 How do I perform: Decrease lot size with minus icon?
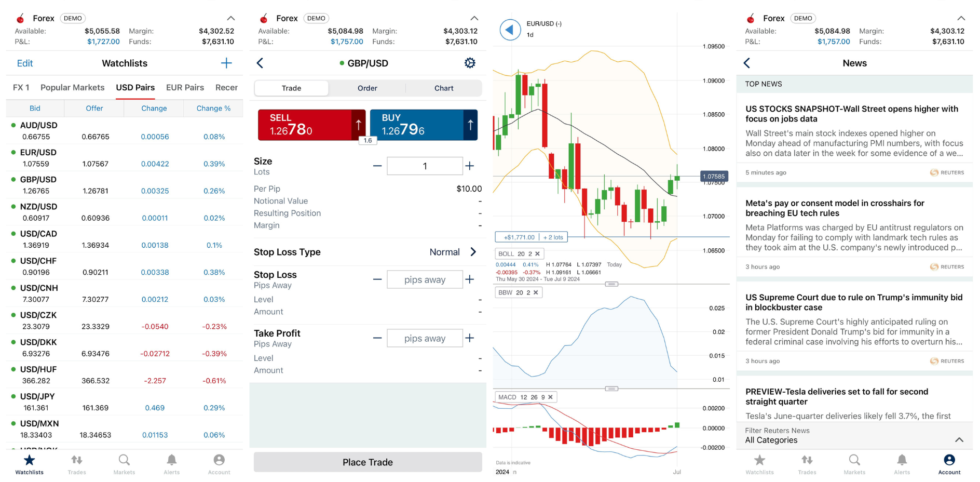tap(377, 166)
